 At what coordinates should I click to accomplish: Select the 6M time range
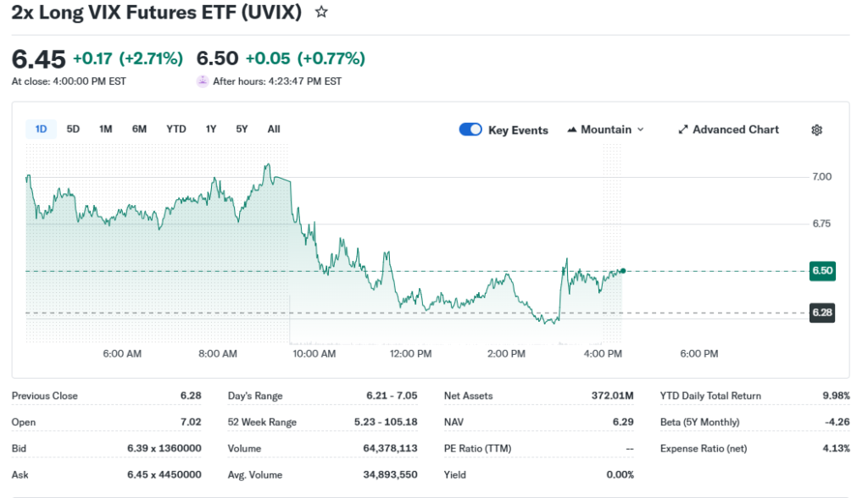click(x=139, y=129)
